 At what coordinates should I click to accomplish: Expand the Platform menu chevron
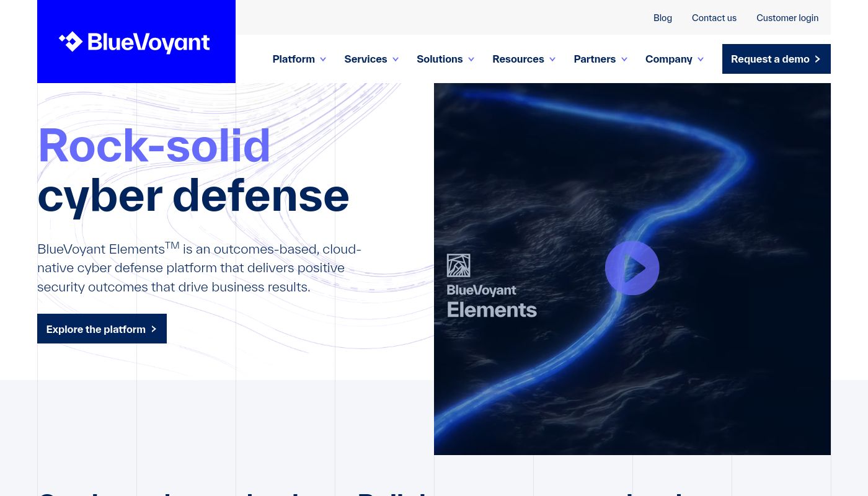323,60
